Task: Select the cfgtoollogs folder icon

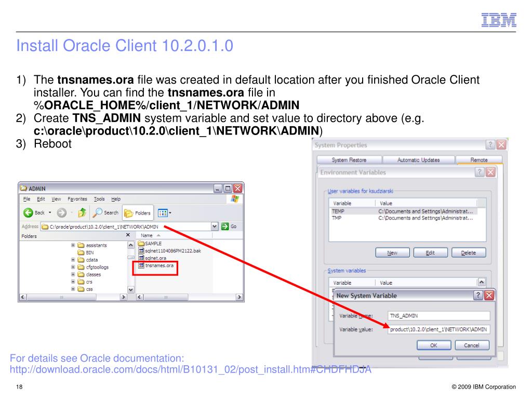Action: click(81, 267)
